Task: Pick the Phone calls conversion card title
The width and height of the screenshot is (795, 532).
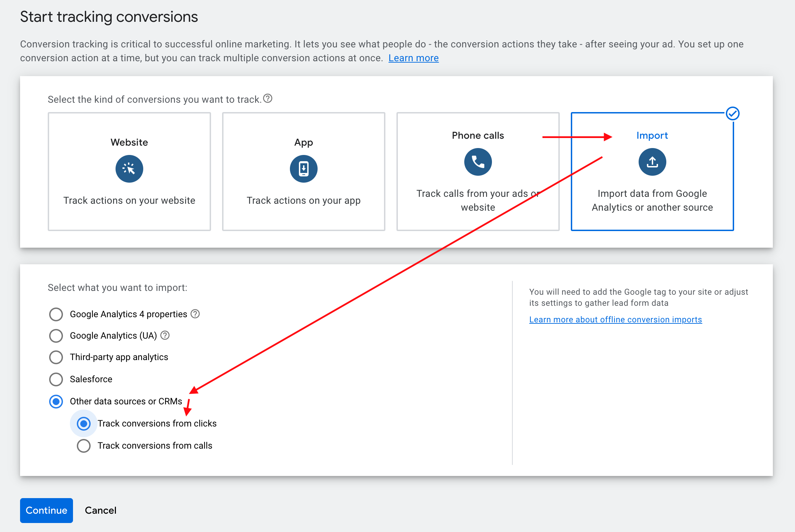Action: click(478, 136)
